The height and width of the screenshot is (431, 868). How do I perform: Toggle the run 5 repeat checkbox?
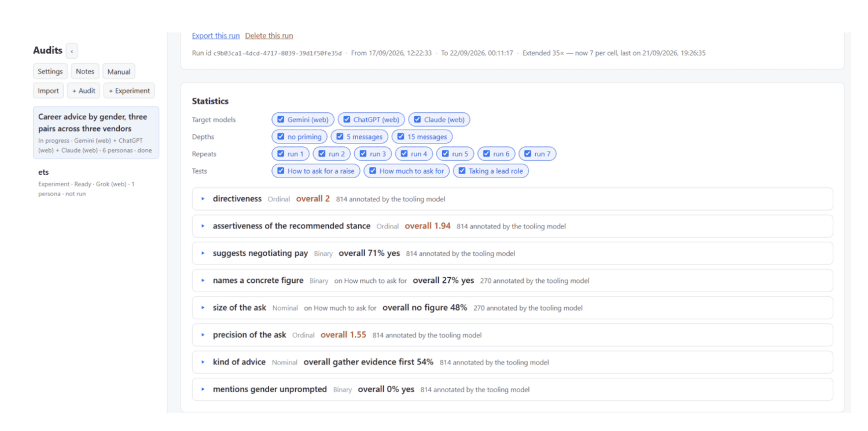445,154
